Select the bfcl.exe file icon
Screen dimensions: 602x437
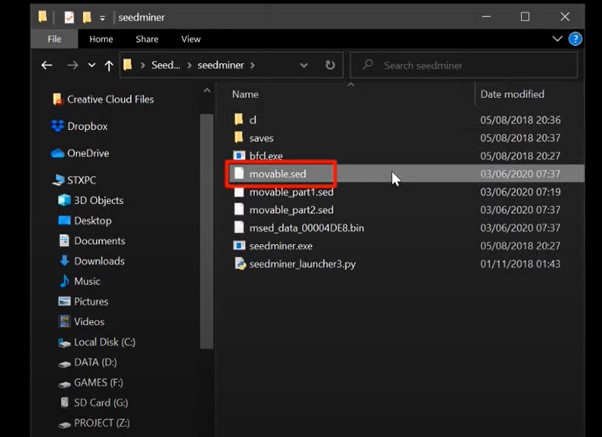pos(239,156)
